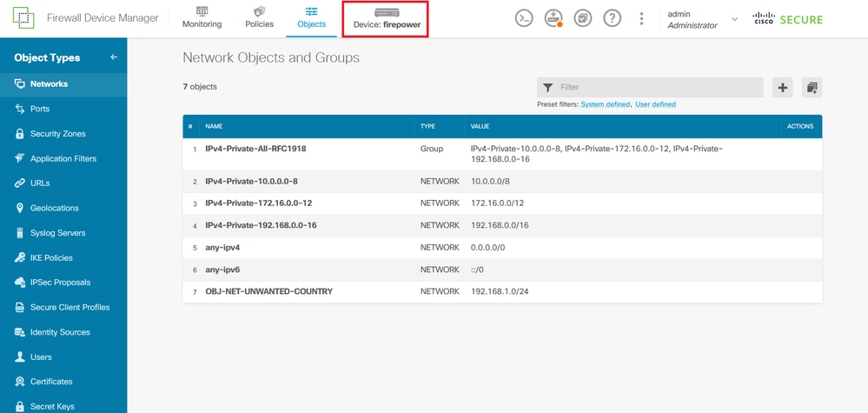Select the IPv4-Private-10.0.0.0-8 object name

click(x=252, y=182)
